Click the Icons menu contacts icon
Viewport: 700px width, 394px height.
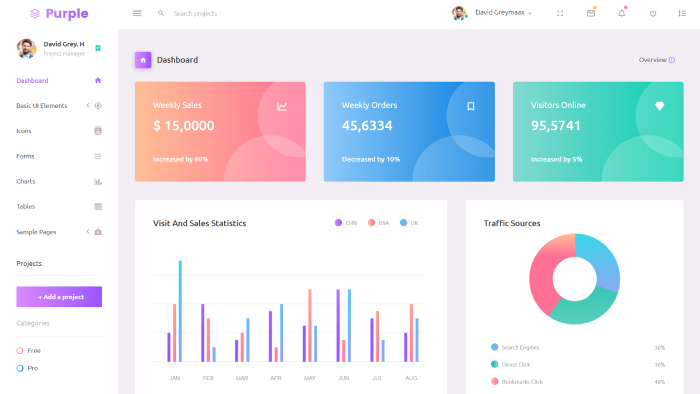click(x=98, y=131)
